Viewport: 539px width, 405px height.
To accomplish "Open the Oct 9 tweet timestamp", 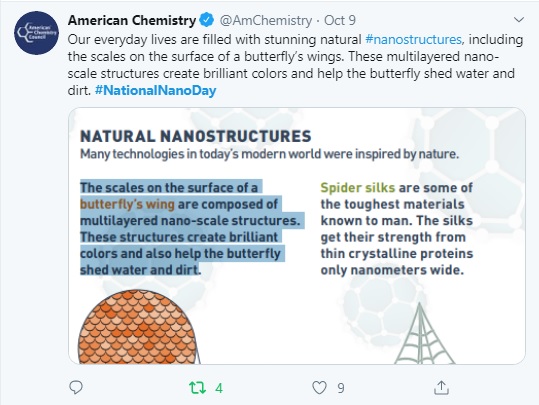I will click(340, 20).
